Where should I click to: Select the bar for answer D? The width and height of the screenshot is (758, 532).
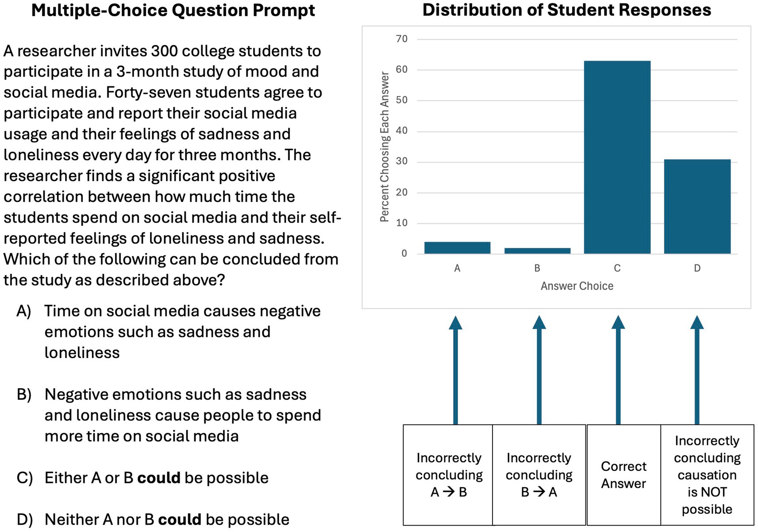(x=697, y=206)
